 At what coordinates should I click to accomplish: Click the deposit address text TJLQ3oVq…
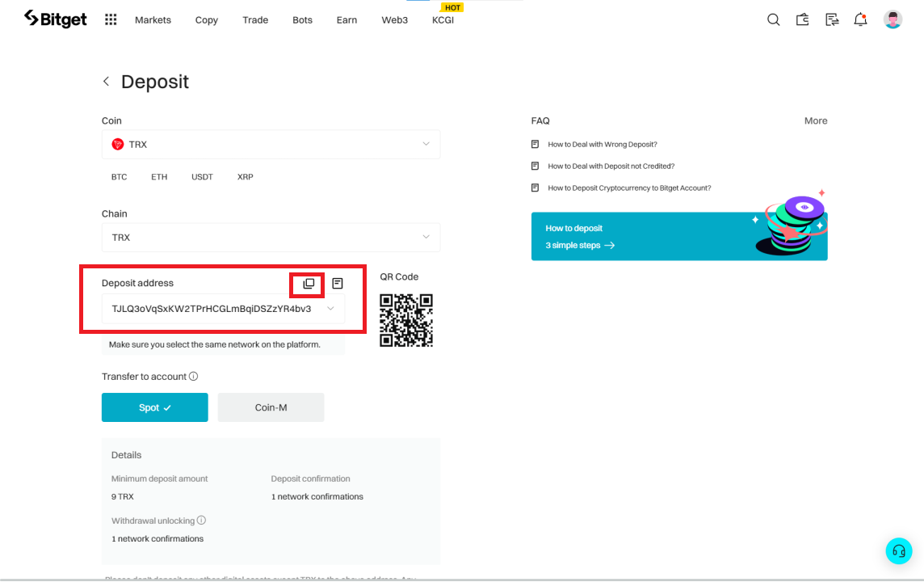[212, 309]
